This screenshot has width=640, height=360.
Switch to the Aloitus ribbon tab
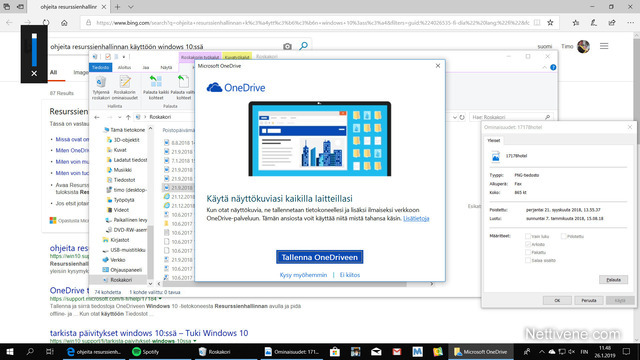124,67
